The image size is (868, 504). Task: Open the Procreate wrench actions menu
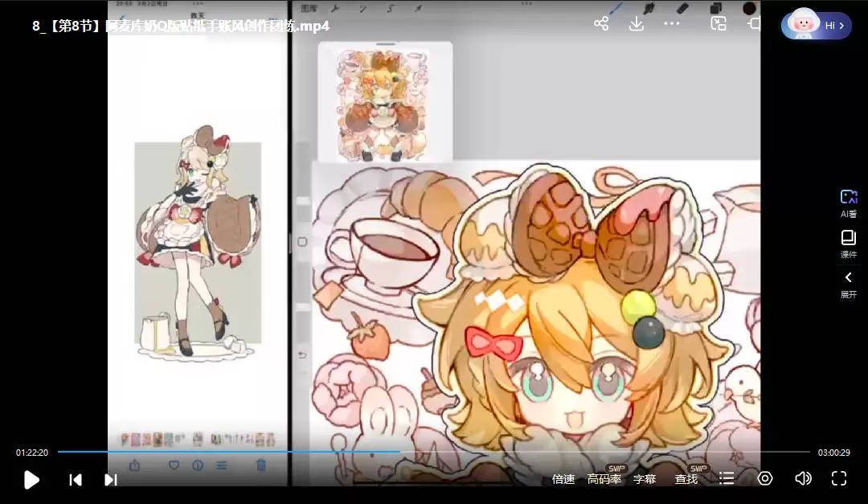coord(335,8)
